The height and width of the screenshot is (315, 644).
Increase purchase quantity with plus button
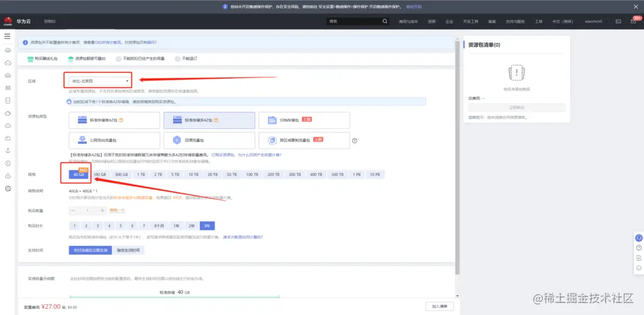coord(103,211)
